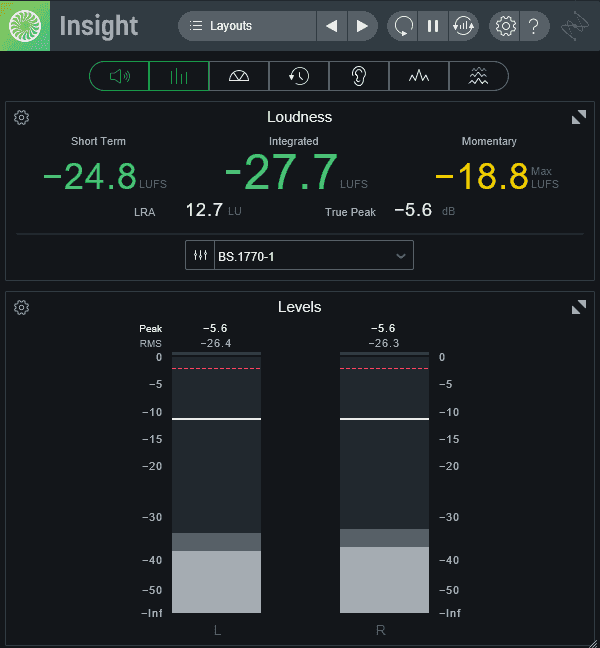Pause the metering
Viewport: 600px width, 648px height.
click(x=433, y=26)
